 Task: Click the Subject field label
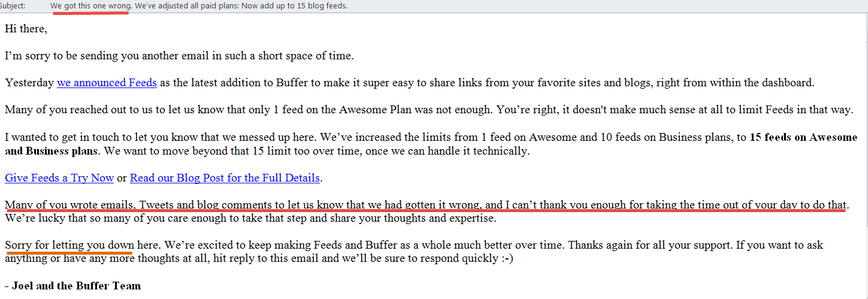click(x=13, y=5)
